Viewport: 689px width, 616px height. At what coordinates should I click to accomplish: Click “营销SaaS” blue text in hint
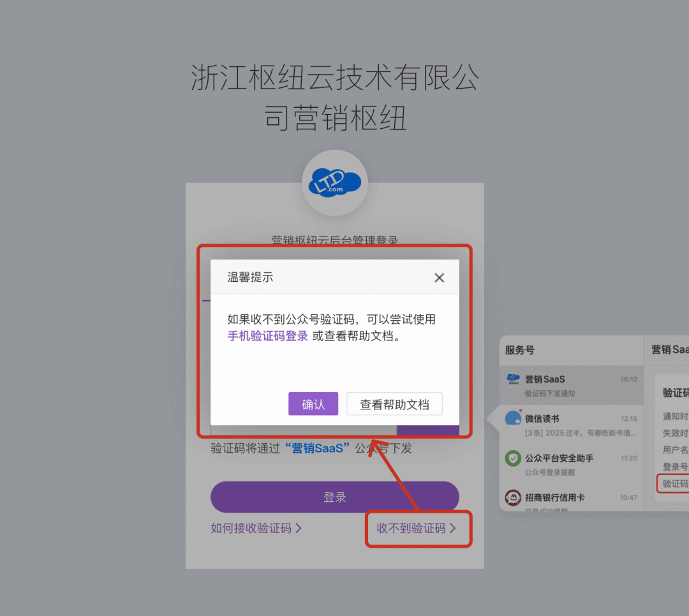point(317,448)
